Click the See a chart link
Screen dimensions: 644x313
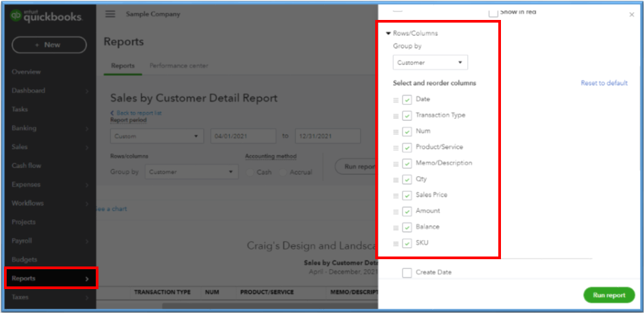pyautogui.click(x=111, y=209)
